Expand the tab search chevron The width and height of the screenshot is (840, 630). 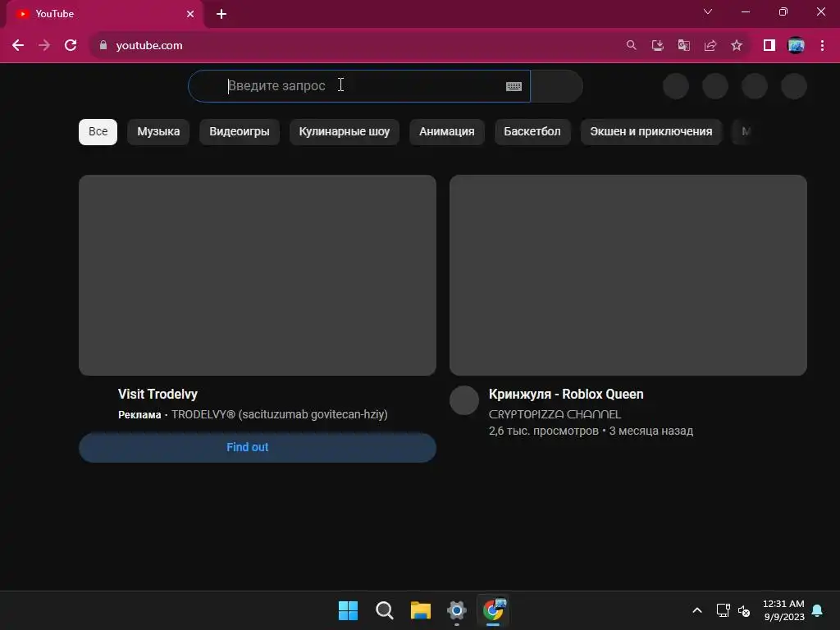point(708,11)
